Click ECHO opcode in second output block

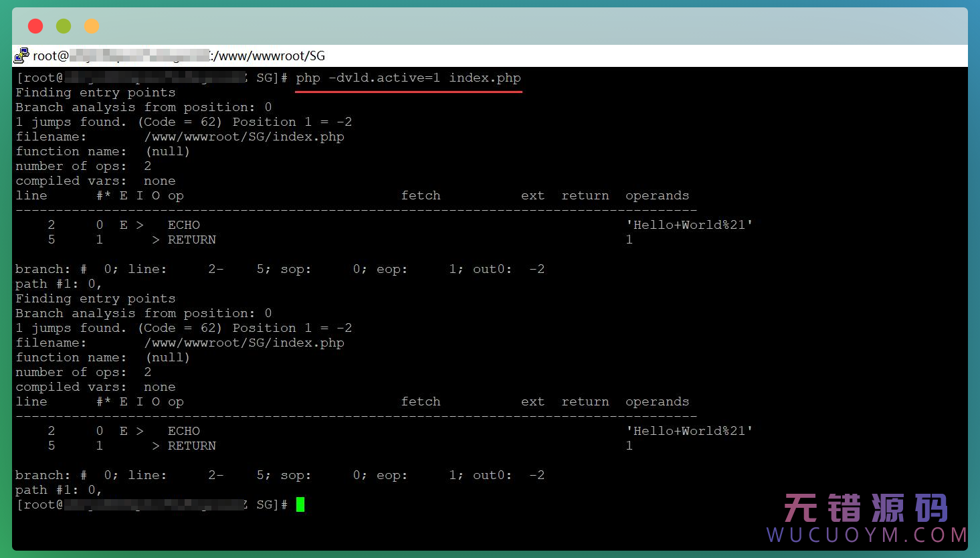click(x=184, y=431)
